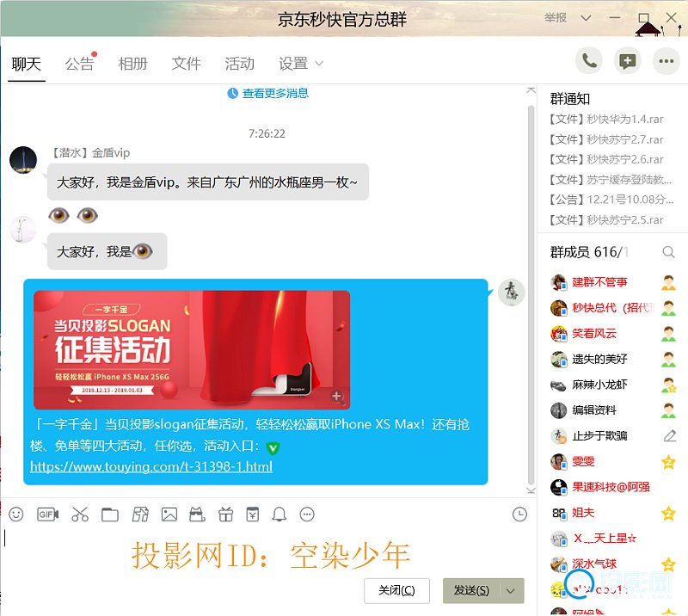
Task: Open the dropdown arrow next to 发送(S)
Action: [x=510, y=591]
